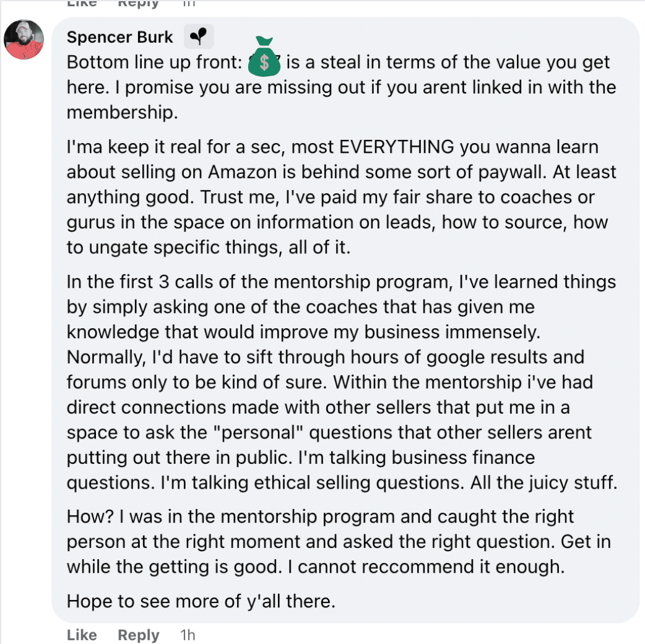Reply to Spencer Burk's comment
The image size is (645, 644).
[138, 635]
